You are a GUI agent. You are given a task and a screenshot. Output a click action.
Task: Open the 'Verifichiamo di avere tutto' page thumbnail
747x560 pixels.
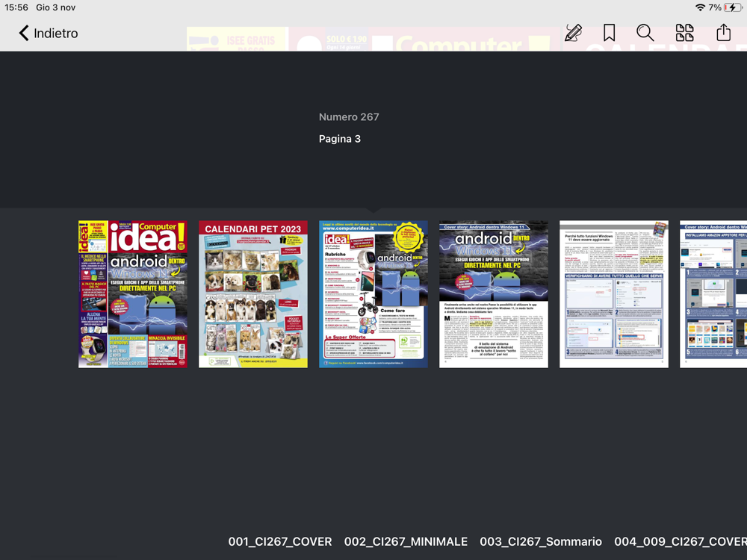[x=614, y=293]
